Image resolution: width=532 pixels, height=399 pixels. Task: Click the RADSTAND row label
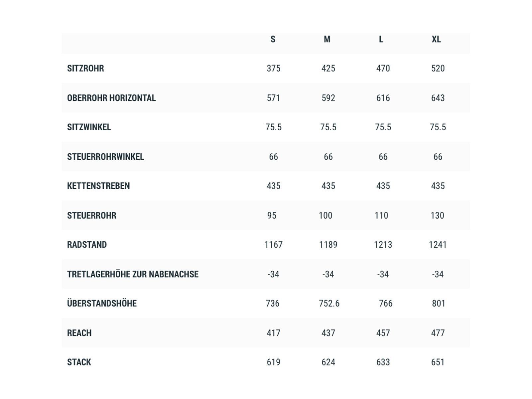click(x=87, y=245)
